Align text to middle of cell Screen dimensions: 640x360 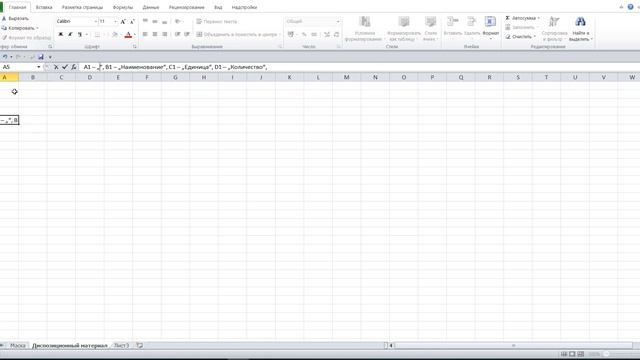click(155, 21)
